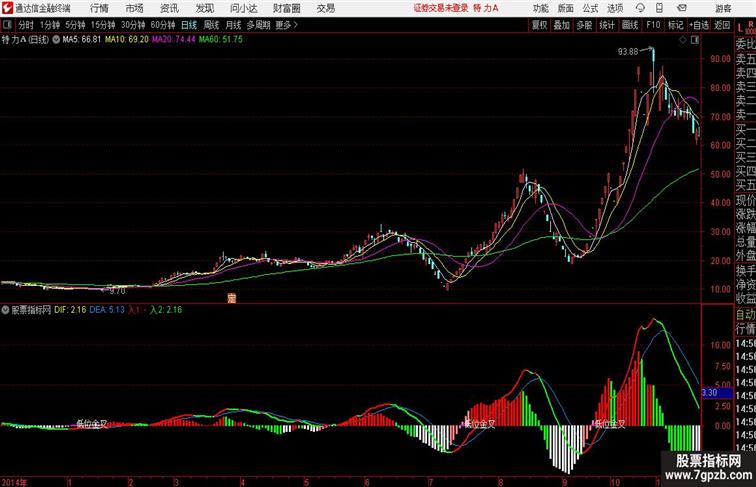Click the 自动 label in side panel
Viewport: 756px width, 487px height.
[x=745, y=315]
